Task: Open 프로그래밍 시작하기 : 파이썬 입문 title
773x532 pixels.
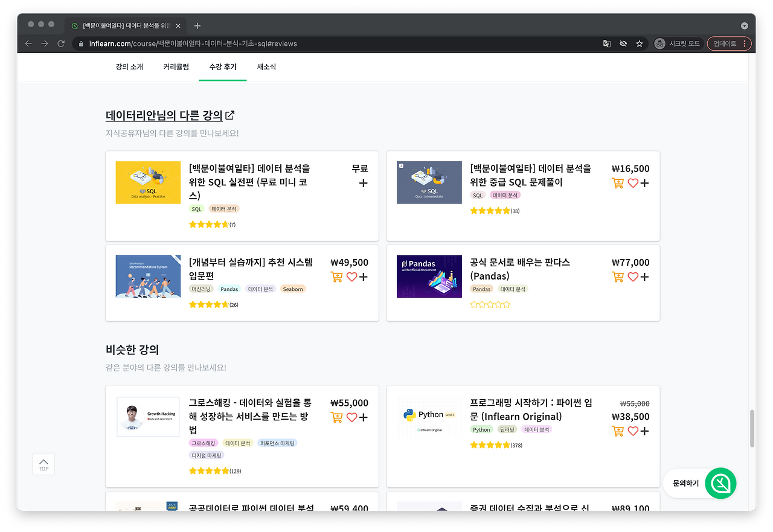Action: tap(531, 409)
